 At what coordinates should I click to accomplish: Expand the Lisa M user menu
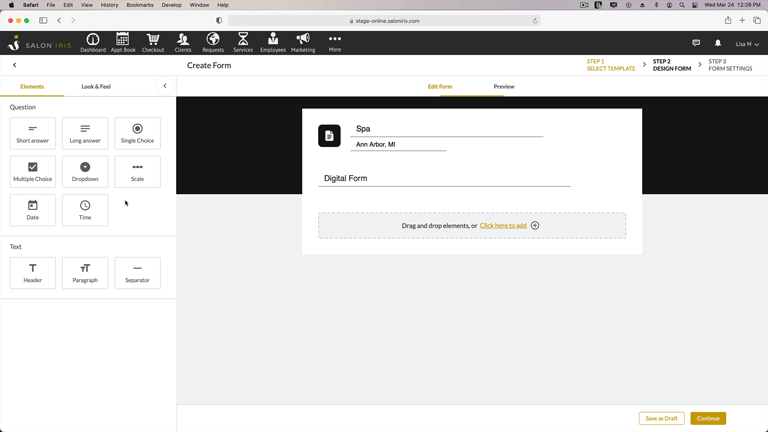(747, 44)
